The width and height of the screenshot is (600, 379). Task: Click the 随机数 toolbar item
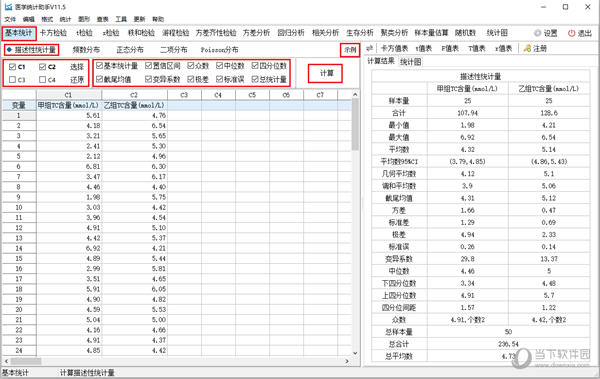pyautogui.click(x=465, y=33)
